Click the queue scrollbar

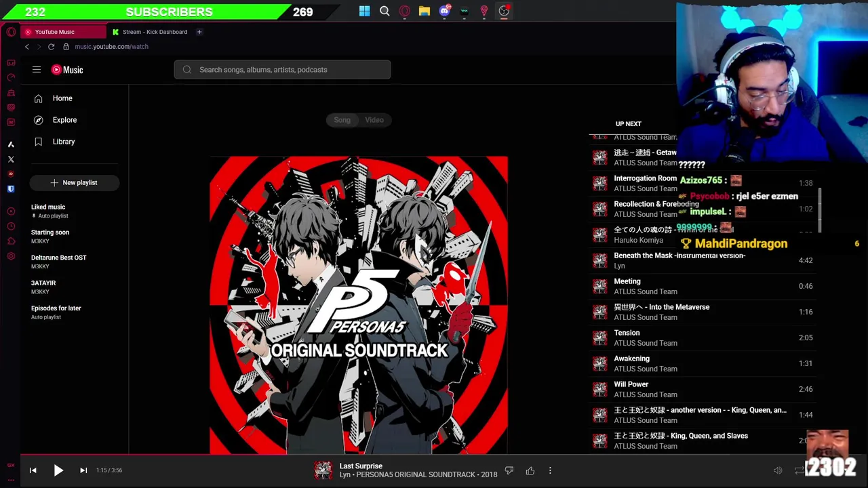[821, 210]
